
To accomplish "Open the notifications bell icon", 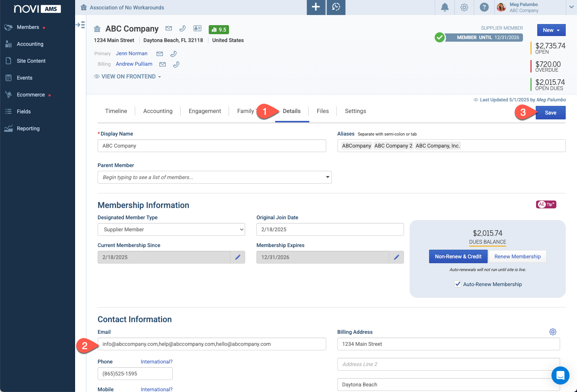I will click(x=445, y=7).
